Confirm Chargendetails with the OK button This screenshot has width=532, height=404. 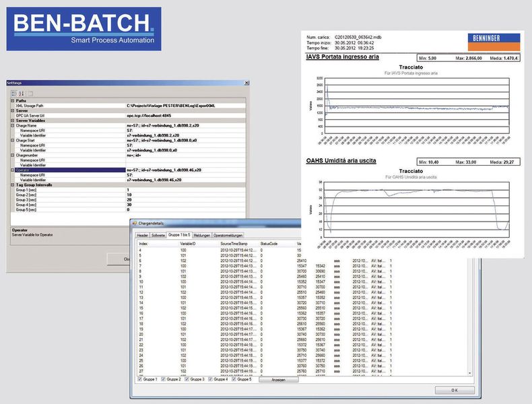pyautogui.click(x=455, y=390)
